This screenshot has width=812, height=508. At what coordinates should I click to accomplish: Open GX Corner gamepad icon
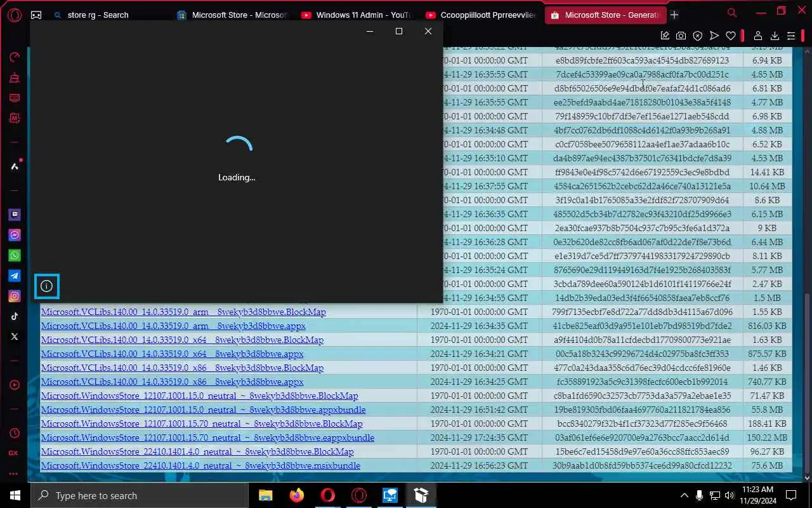[36, 15]
